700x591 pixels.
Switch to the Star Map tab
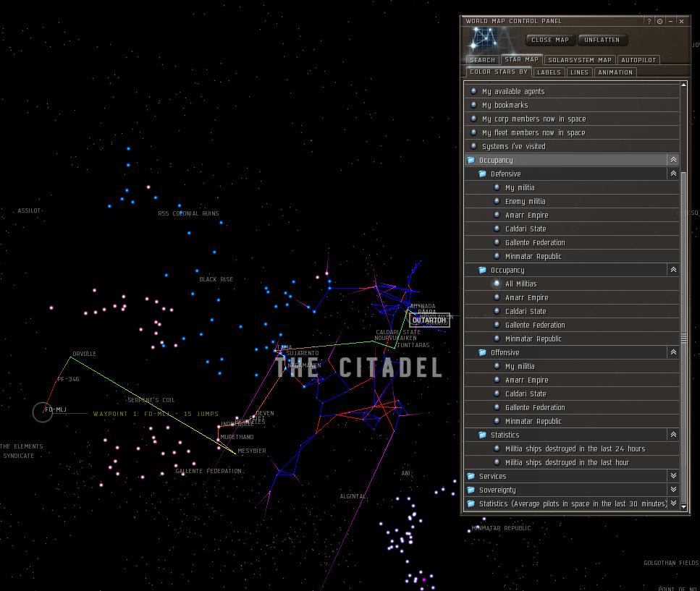[521, 59]
